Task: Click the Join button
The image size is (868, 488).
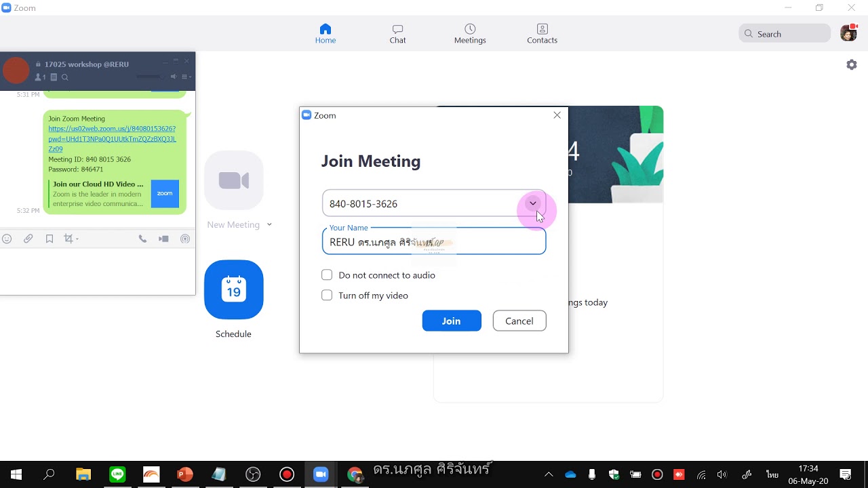Action: pyautogui.click(x=452, y=321)
